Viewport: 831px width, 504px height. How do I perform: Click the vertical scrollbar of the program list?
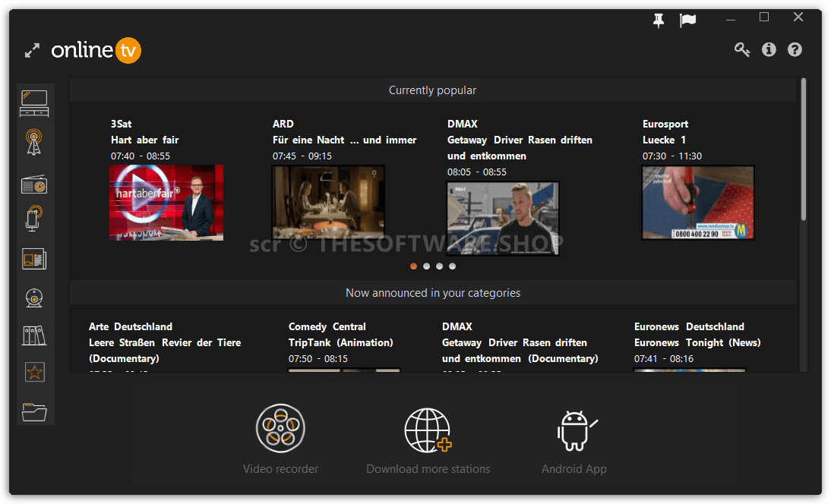pyautogui.click(x=804, y=150)
